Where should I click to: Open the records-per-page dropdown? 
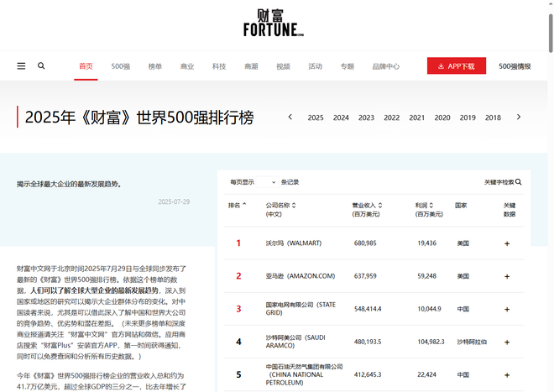click(x=267, y=182)
